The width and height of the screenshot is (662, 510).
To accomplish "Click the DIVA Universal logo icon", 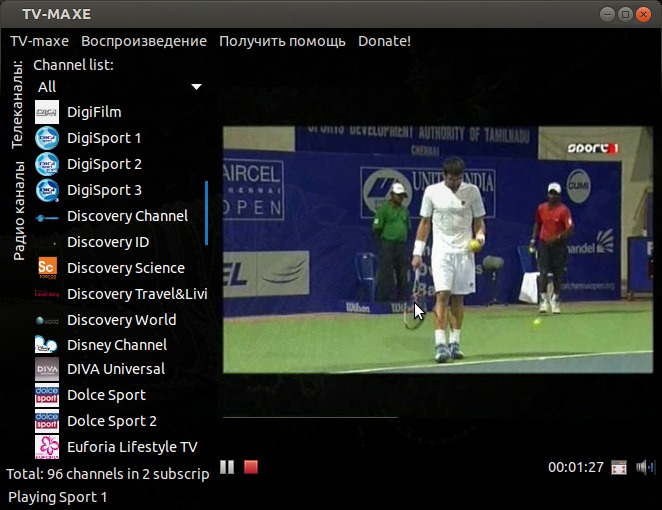I will click(x=47, y=369).
